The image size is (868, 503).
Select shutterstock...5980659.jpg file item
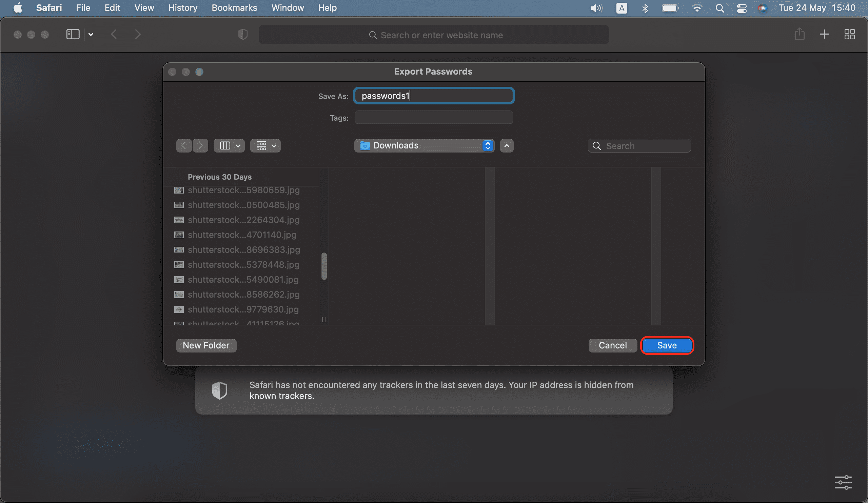tap(243, 189)
